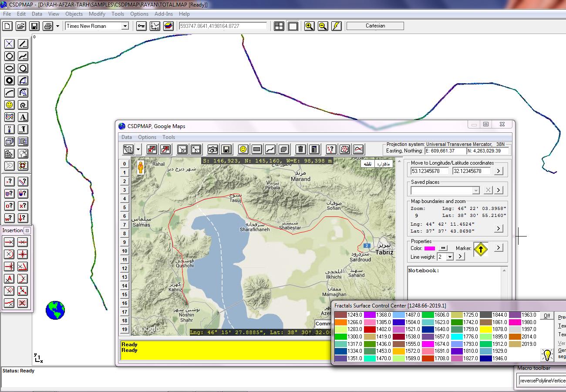
Task: Open the Times New Roman font dropdown
Action: tap(125, 26)
